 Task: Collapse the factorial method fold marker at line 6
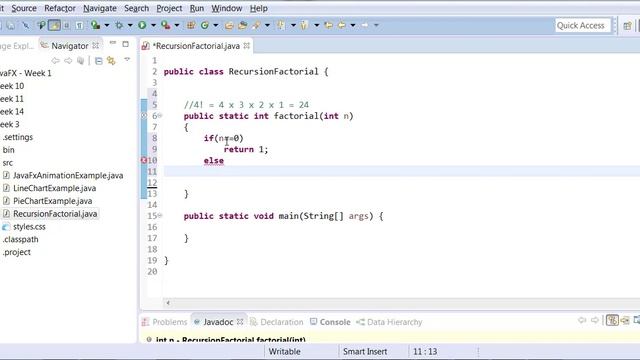coord(160,116)
